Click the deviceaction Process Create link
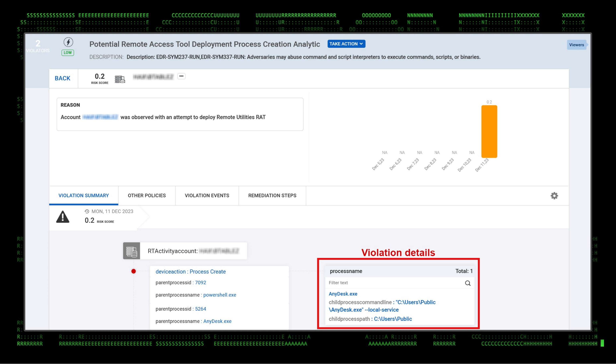 190,272
